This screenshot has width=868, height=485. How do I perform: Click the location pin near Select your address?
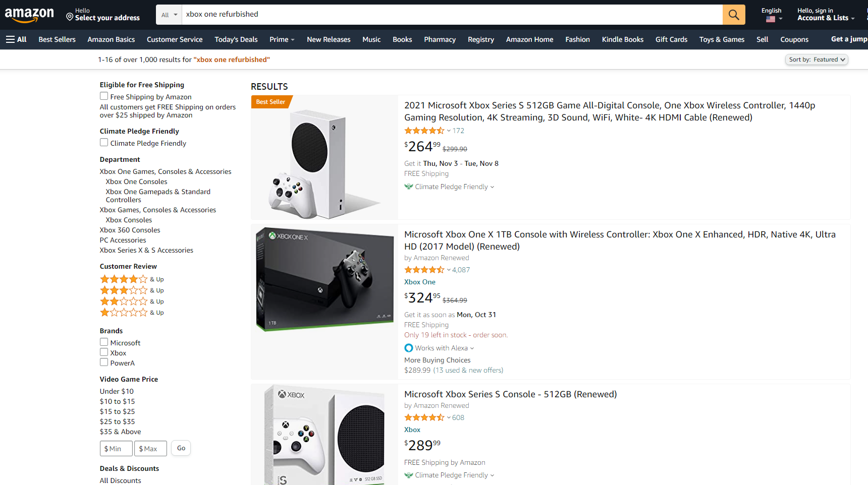click(69, 17)
